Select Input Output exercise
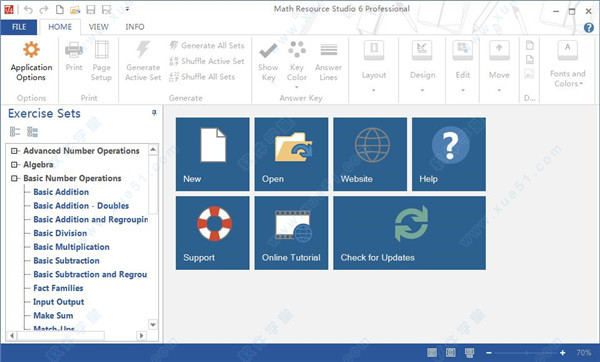This screenshot has height=362, width=600. pyautogui.click(x=59, y=302)
